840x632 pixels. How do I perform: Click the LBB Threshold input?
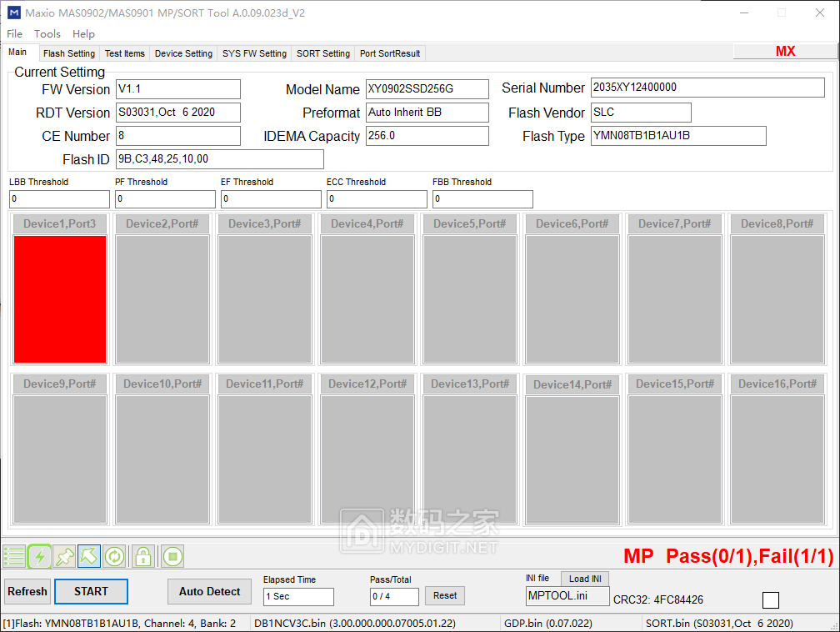pyautogui.click(x=59, y=199)
